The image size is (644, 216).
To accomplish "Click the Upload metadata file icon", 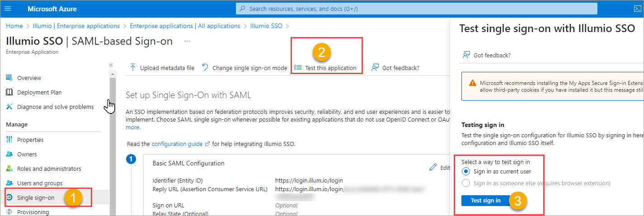I will [133, 68].
